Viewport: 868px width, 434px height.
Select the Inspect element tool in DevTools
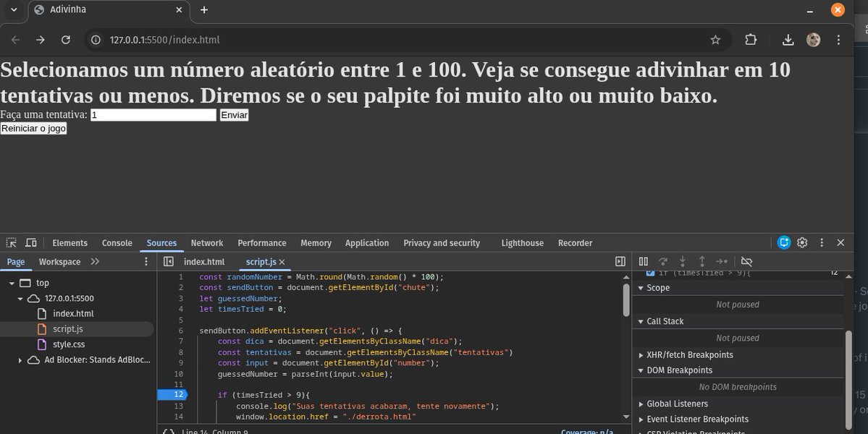tap(11, 242)
